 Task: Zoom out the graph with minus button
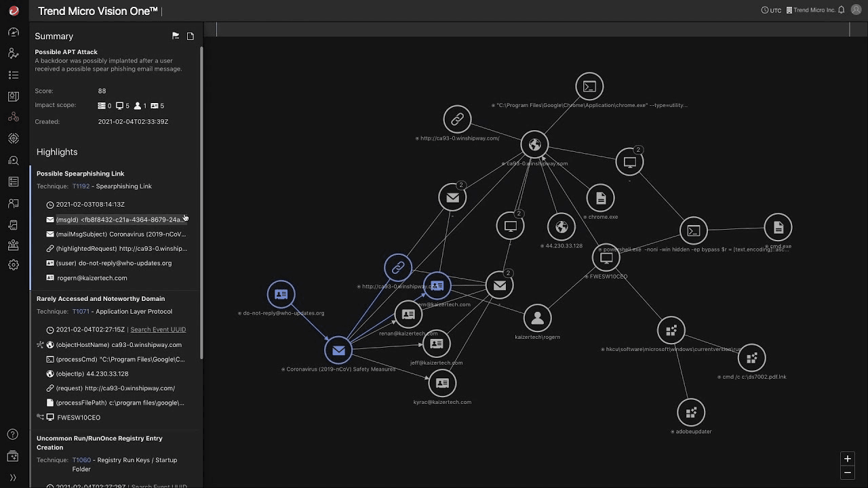click(847, 472)
